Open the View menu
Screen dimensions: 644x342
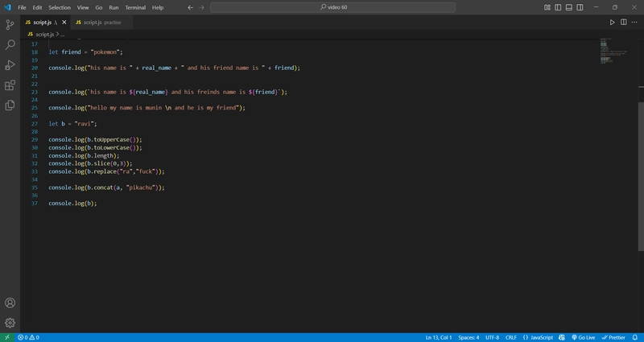click(x=83, y=7)
